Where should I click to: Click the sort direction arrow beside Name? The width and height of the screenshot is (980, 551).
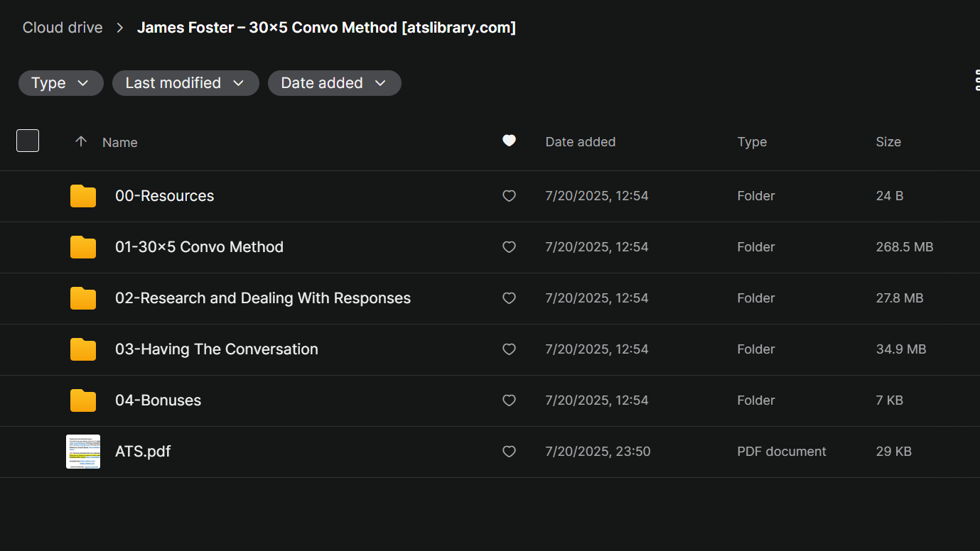click(81, 141)
